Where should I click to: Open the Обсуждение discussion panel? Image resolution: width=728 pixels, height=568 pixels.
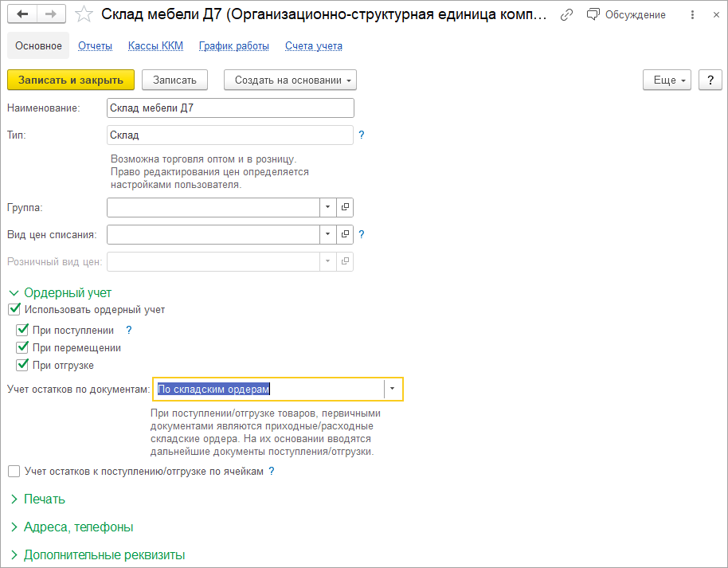click(x=626, y=15)
